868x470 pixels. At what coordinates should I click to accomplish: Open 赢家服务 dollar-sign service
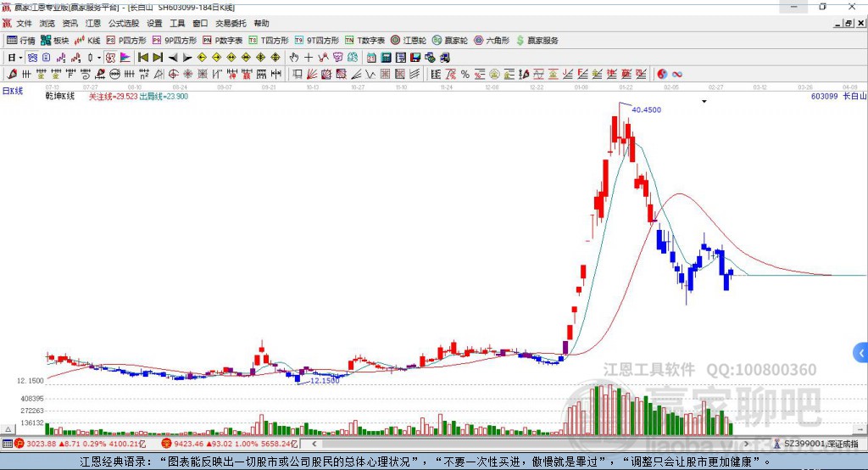[x=537, y=41]
